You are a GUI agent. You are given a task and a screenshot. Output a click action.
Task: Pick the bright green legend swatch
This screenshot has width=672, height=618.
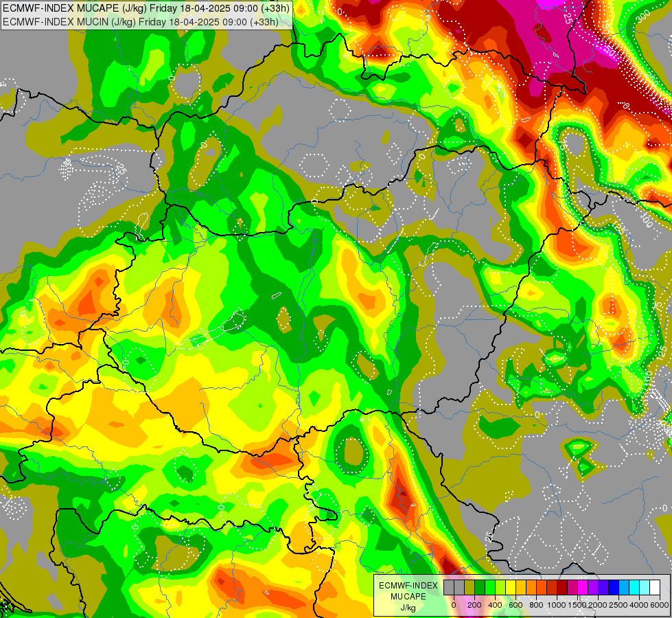click(x=490, y=588)
